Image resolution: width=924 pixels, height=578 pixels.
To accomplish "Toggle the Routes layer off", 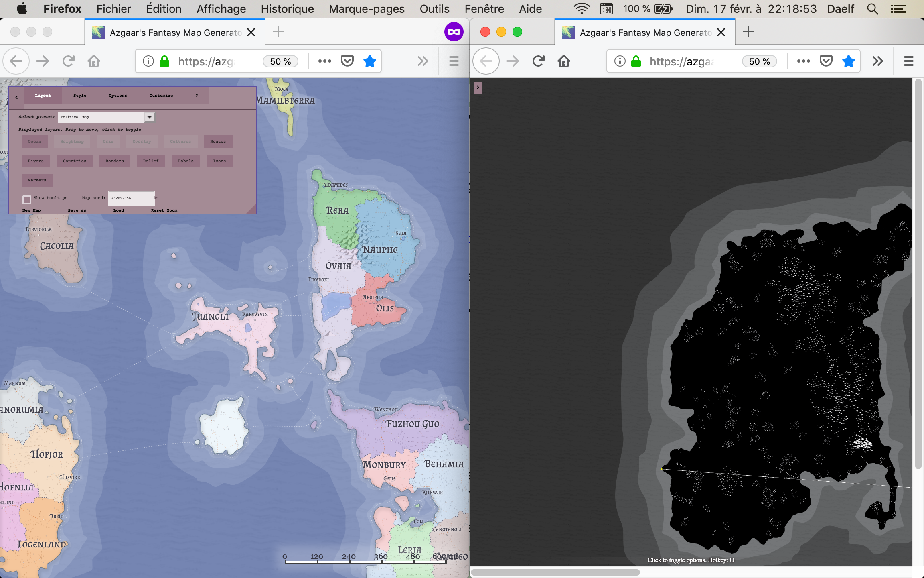I will tap(218, 142).
